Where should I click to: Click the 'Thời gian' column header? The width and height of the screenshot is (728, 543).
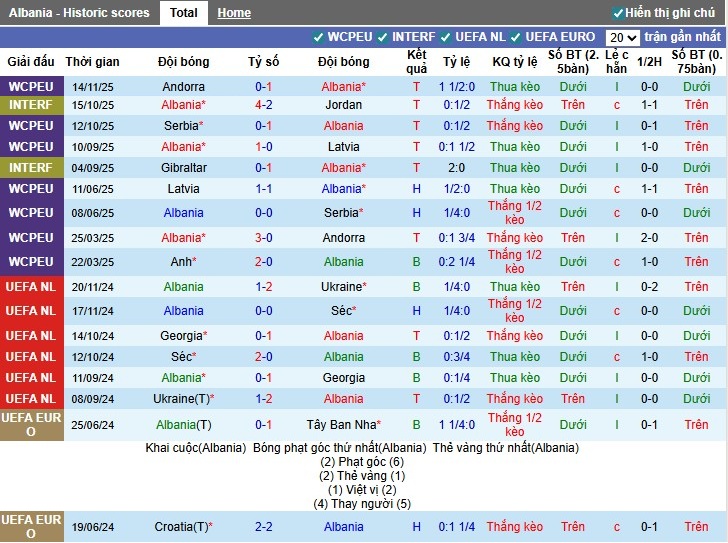coord(92,62)
